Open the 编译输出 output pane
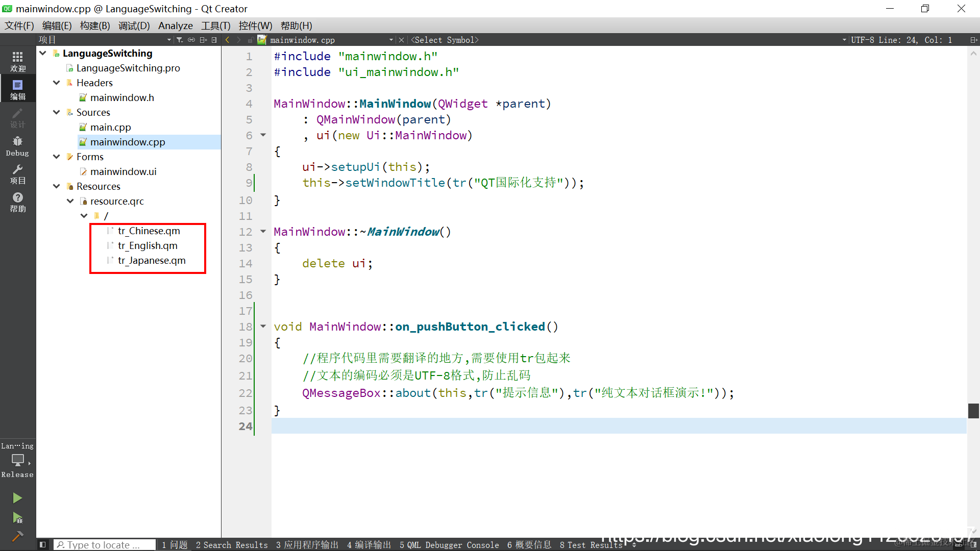Viewport: 980px width, 551px height. click(x=369, y=545)
